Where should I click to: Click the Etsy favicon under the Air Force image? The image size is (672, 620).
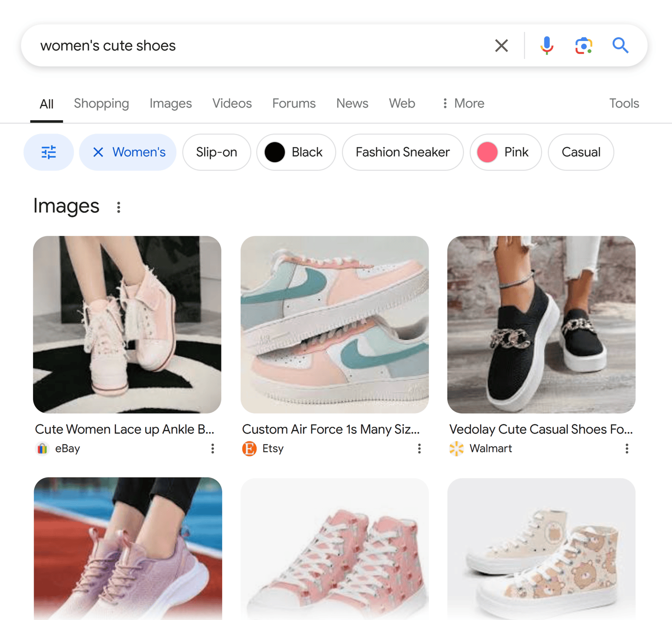coord(249,449)
